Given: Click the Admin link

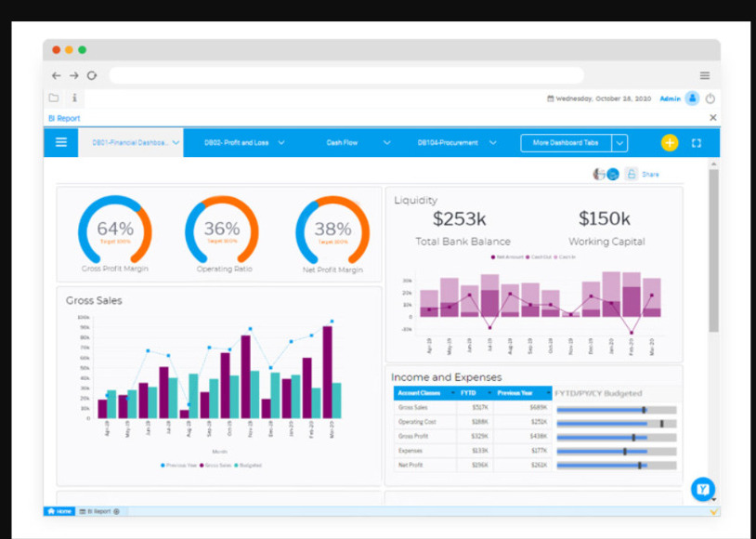Looking at the screenshot, I should [x=670, y=99].
